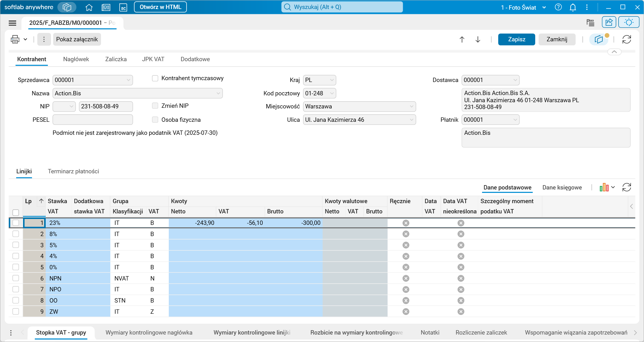644x342 pixels.
Task: Go to next record with down arrow
Action: (478, 39)
